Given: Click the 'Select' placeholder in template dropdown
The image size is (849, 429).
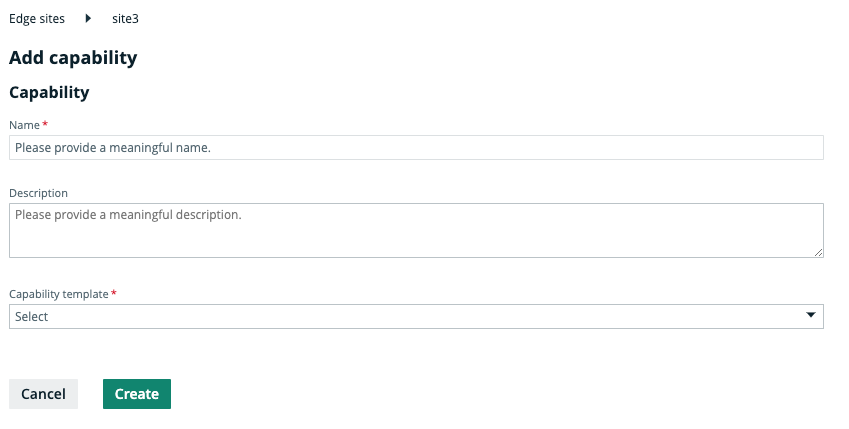Looking at the screenshot, I should click(32, 317).
